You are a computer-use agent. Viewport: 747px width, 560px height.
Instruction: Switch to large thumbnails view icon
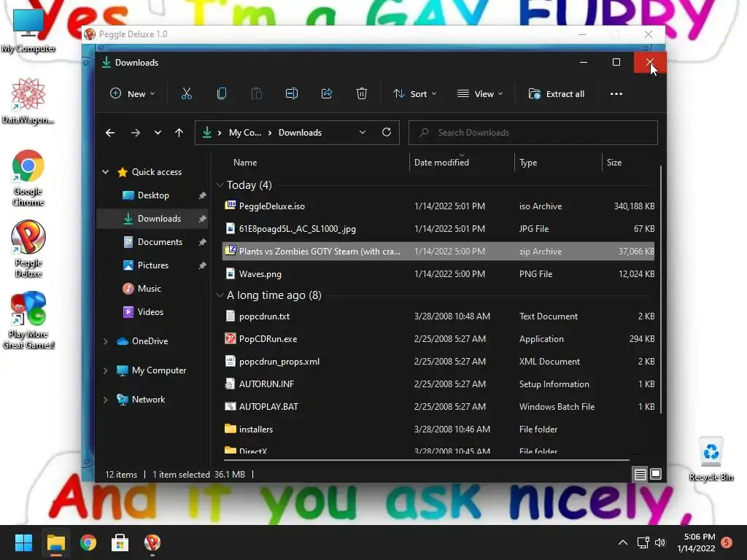click(656, 474)
